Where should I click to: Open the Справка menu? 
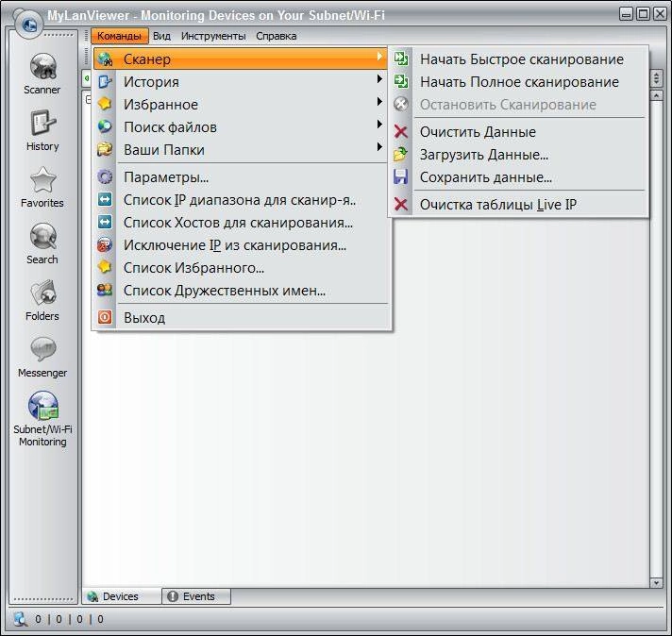pyautogui.click(x=276, y=36)
